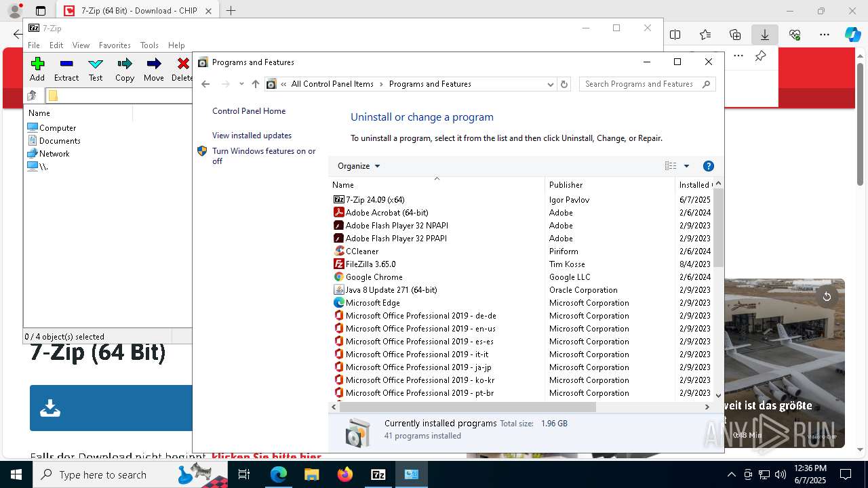Open the Tools menu in 7-Zip

[149, 45]
